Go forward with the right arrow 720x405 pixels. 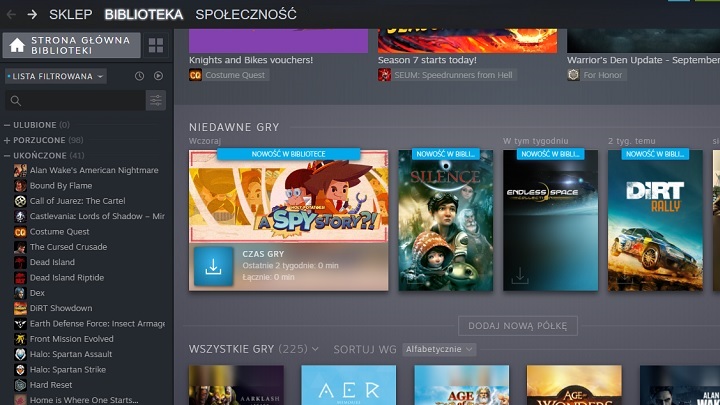[x=32, y=15]
